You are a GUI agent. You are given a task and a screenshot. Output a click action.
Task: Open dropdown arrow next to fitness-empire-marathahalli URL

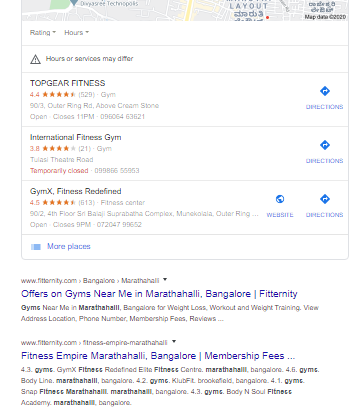[174, 342]
